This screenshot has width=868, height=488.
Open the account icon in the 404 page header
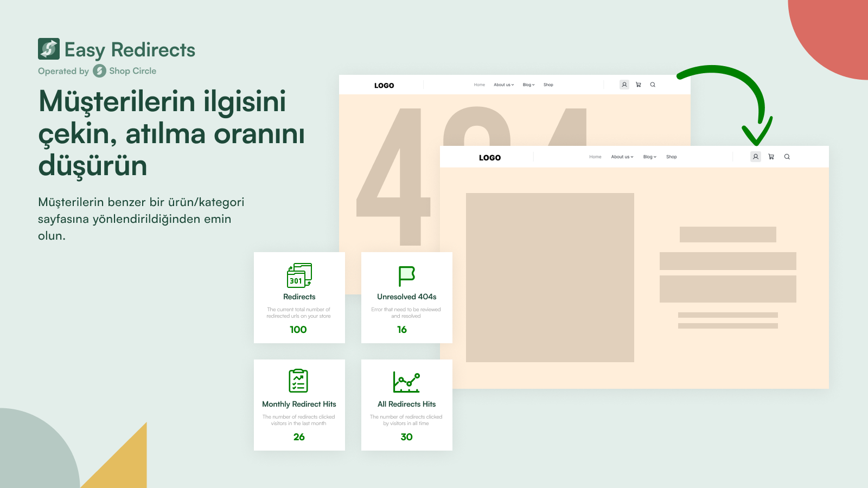(x=624, y=85)
